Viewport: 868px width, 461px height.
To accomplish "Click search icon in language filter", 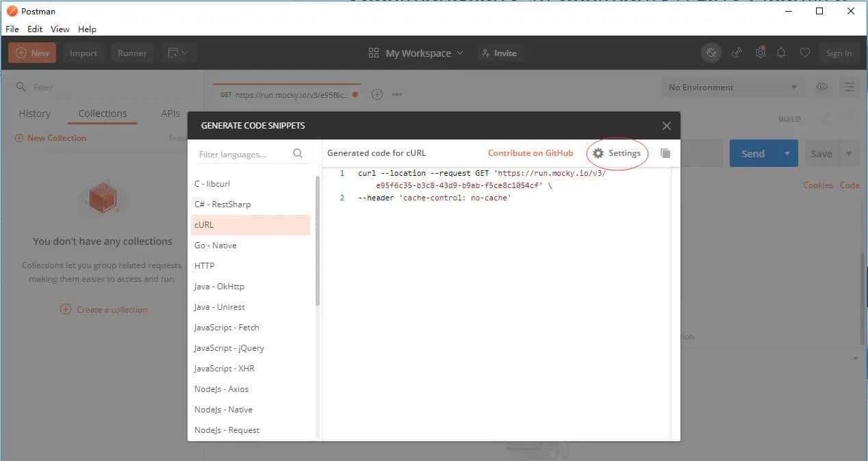I will click(x=298, y=154).
